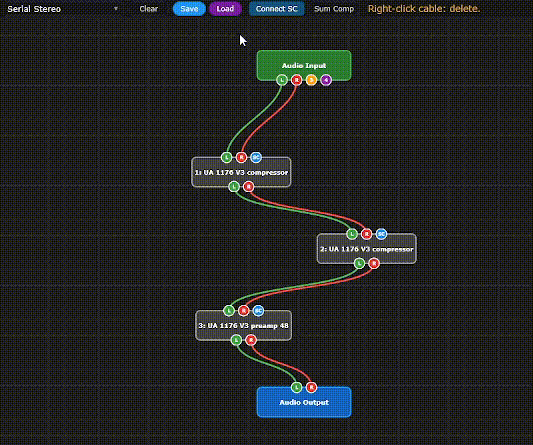Click SC sidechain port of compressor 1
This screenshot has height=445, width=533.
coord(256,157)
